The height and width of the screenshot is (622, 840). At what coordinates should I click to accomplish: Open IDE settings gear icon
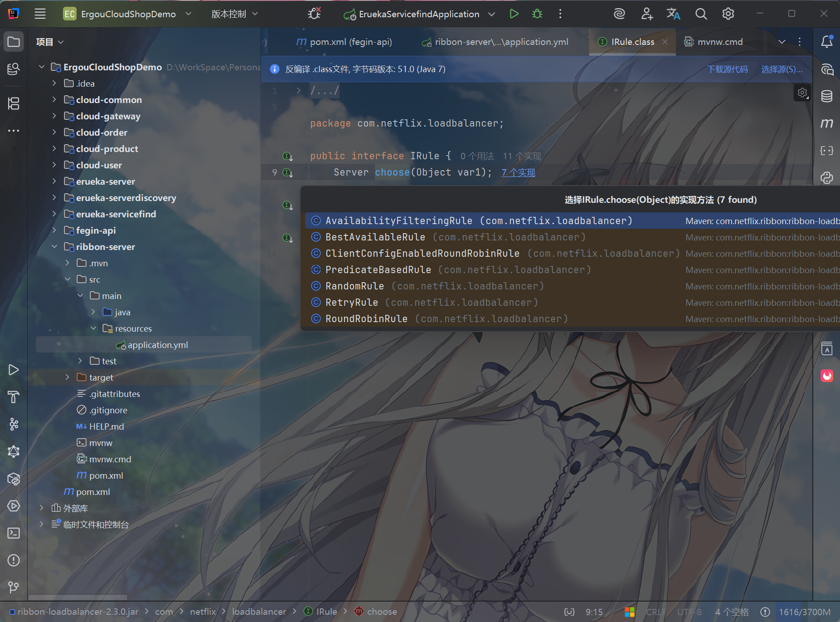[x=728, y=14]
